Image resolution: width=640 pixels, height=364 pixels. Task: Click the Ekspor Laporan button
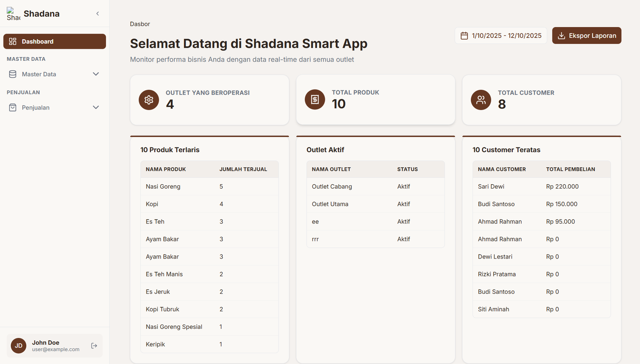pyautogui.click(x=586, y=36)
